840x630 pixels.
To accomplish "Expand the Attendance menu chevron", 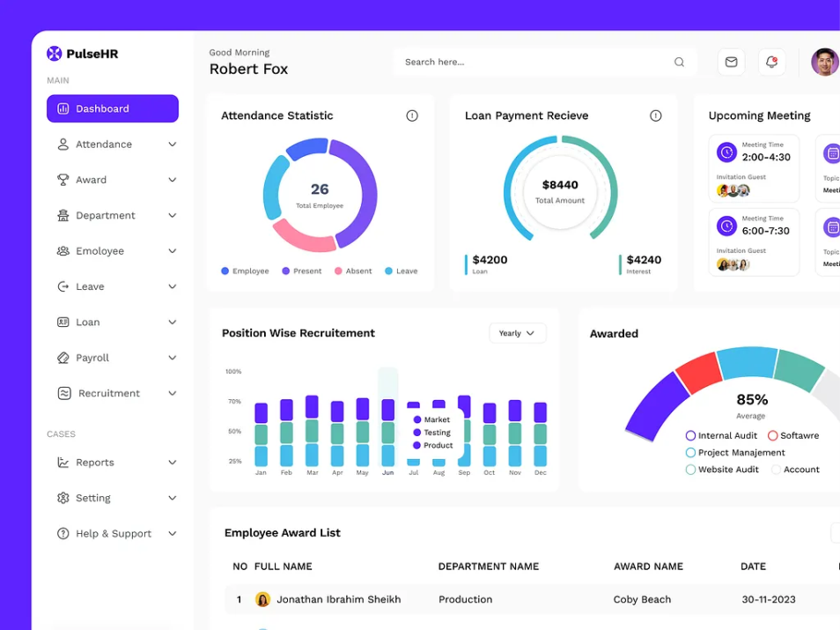I will (x=173, y=145).
